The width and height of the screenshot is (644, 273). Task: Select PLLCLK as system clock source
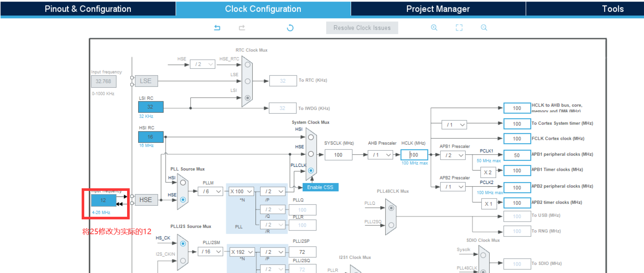(x=311, y=171)
